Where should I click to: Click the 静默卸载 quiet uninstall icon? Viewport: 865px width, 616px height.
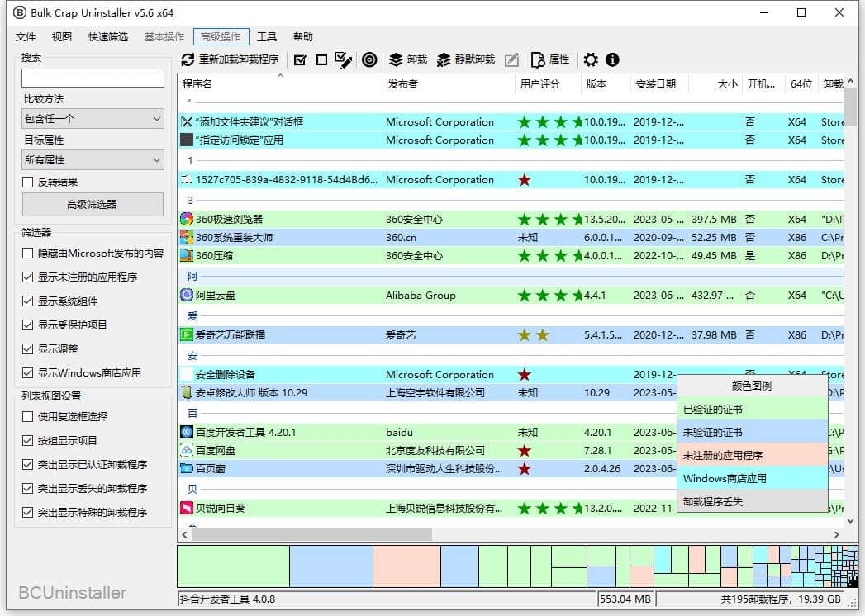pos(444,59)
